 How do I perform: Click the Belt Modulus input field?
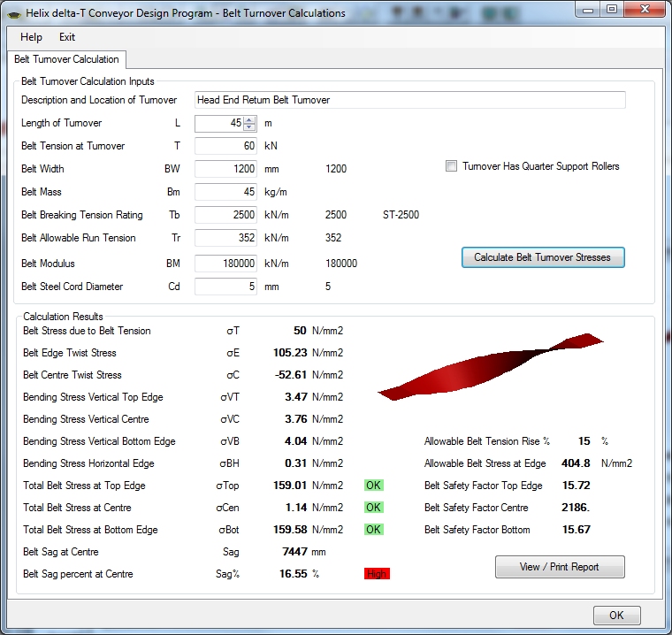(225, 263)
